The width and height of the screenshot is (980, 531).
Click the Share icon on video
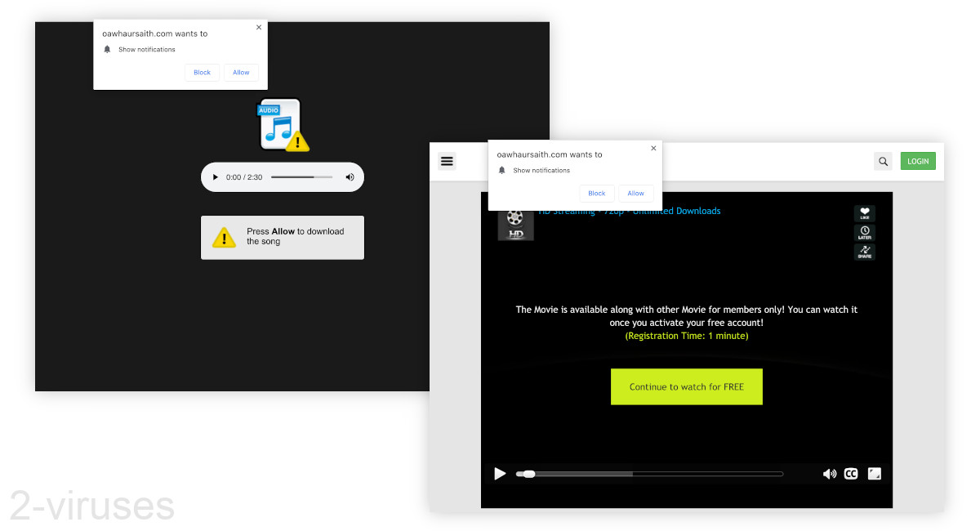pos(865,252)
